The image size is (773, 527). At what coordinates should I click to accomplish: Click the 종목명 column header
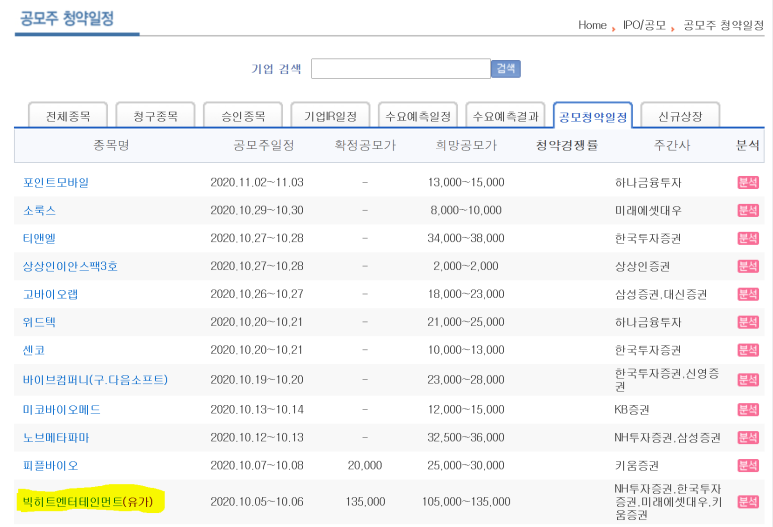coord(111,145)
